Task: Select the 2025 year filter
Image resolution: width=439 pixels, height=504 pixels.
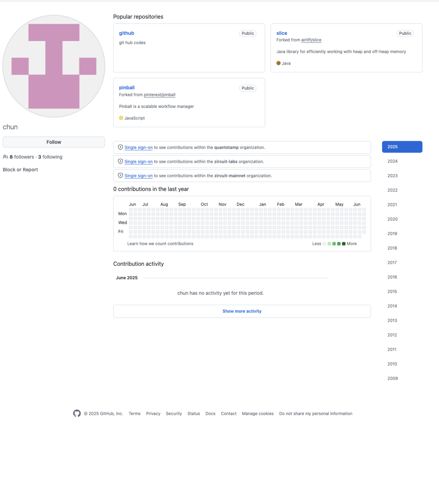Action: click(x=402, y=147)
